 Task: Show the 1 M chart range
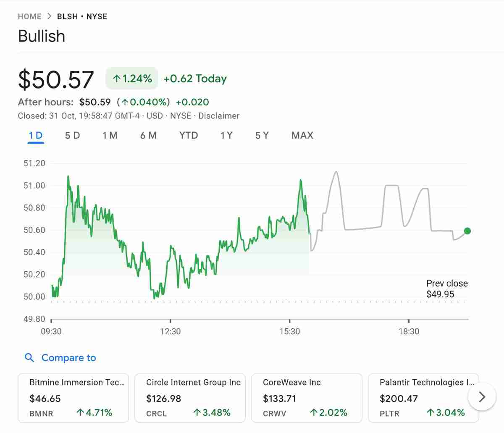point(110,135)
